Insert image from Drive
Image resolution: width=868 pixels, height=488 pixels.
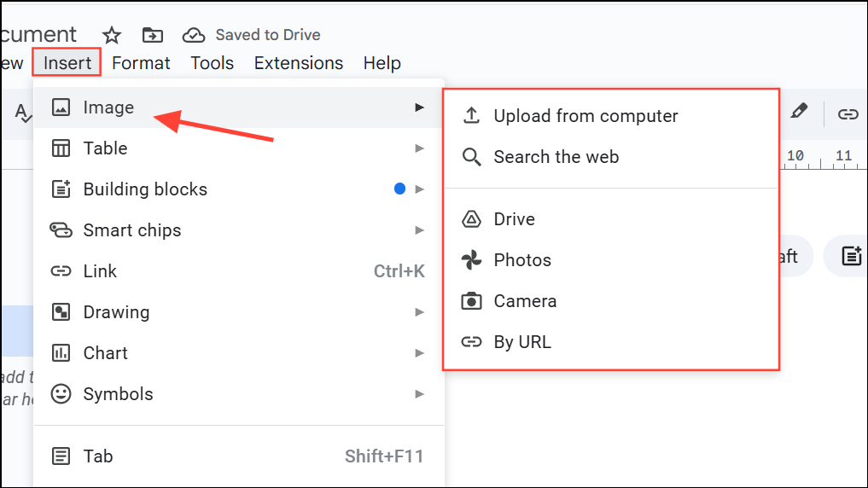pos(514,219)
